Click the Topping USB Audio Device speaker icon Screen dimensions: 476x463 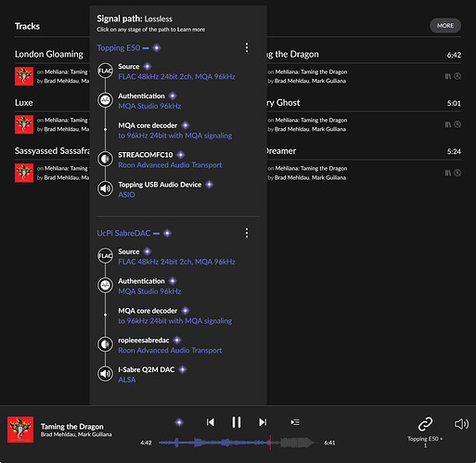click(x=105, y=188)
